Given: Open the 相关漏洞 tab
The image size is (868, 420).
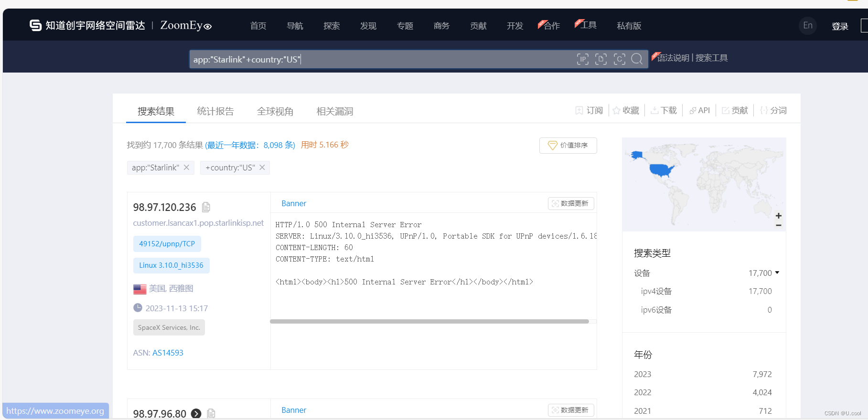Looking at the screenshot, I should 335,111.
